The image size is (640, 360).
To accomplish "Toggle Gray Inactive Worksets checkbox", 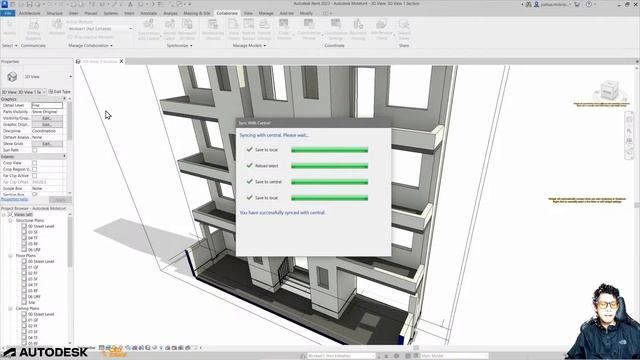I will pyautogui.click(x=69, y=37).
